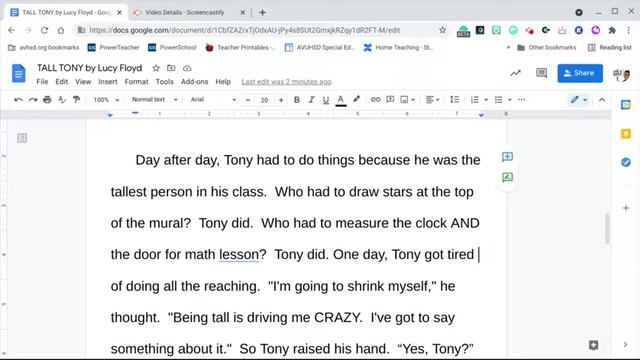Open the PowerSchool bookmark
640x360 pixels.
(x=172, y=47)
